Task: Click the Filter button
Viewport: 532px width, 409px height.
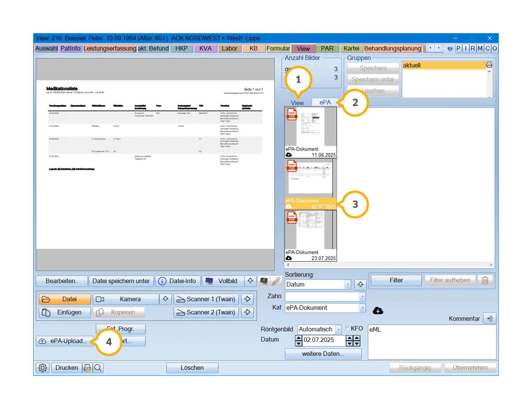Action: (x=396, y=280)
